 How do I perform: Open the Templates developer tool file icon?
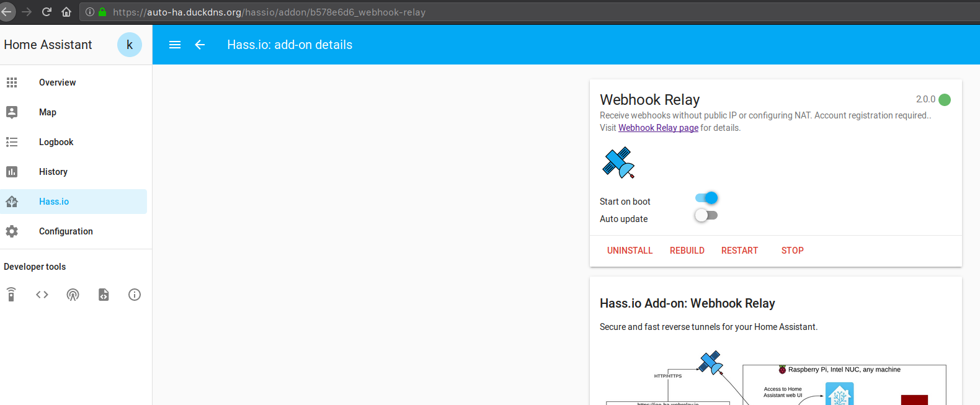[104, 295]
